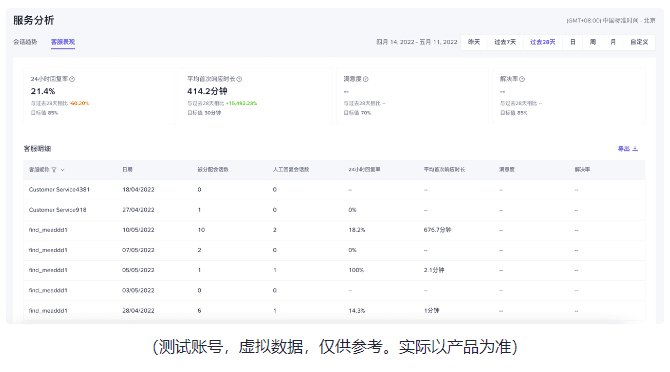The height and width of the screenshot is (372, 670).
Task: Choose the 过去7天 range button
Action: click(x=505, y=42)
